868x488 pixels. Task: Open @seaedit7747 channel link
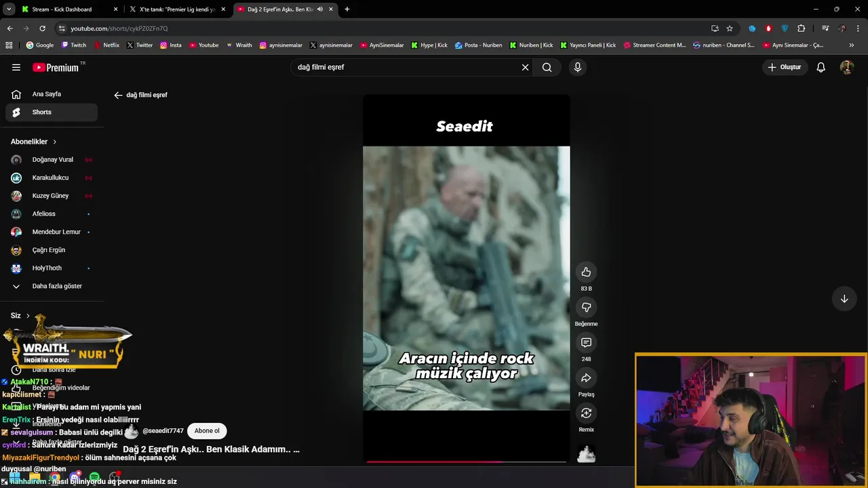pos(163,431)
